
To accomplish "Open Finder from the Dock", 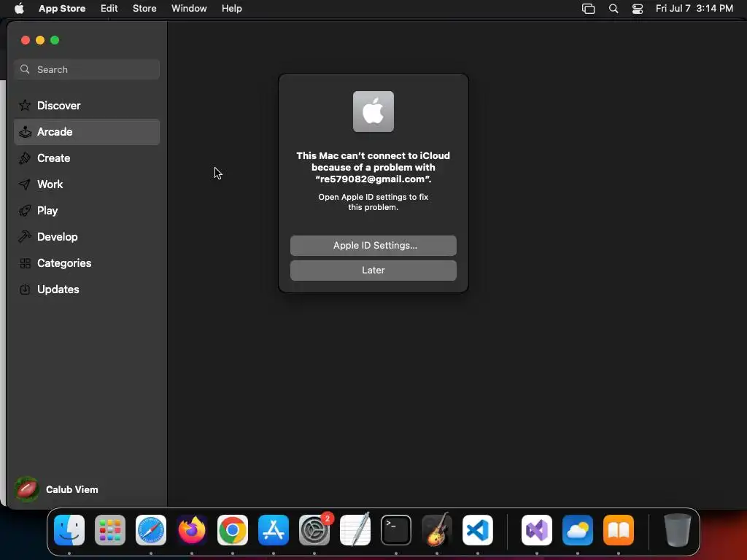I will tap(69, 530).
